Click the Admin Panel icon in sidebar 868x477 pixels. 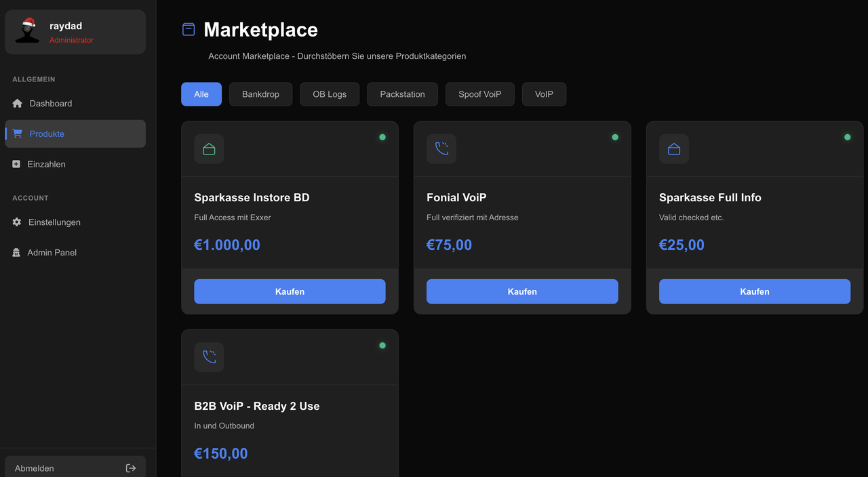pyautogui.click(x=16, y=253)
